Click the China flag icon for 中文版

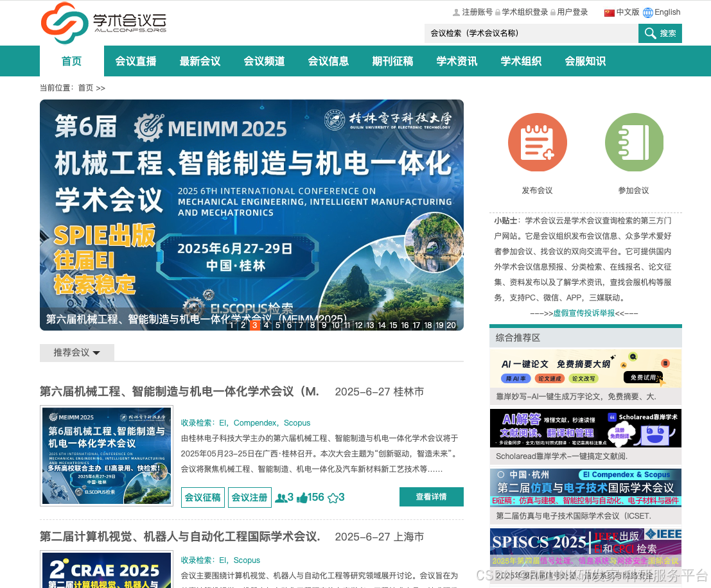(x=610, y=12)
